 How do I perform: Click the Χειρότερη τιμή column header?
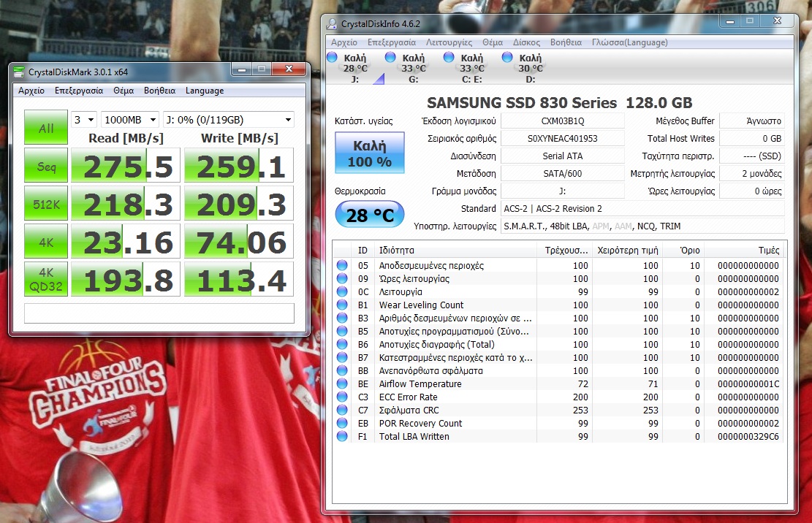pyautogui.click(x=628, y=251)
